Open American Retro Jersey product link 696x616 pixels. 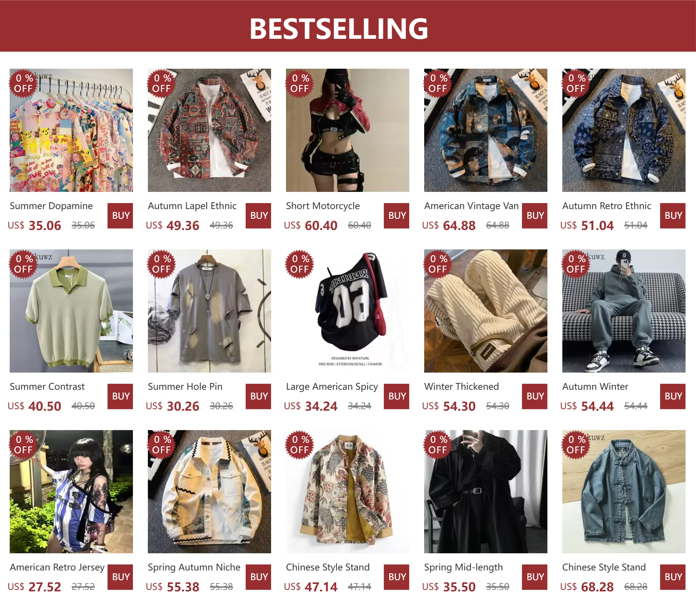tap(57, 567)
